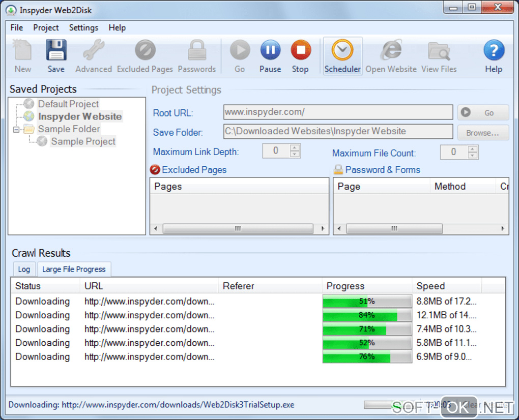
Task: Open the Help menu
Action: 117,28
